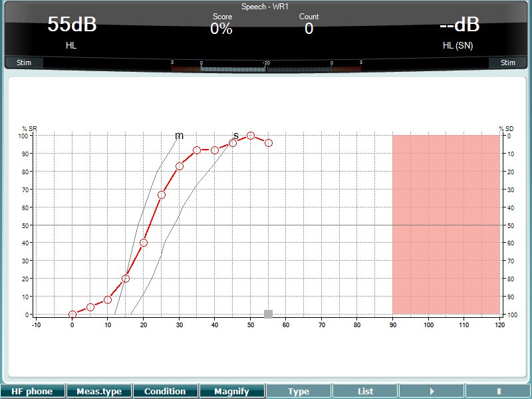Click the left Stim indicator

click(x=24, y=63)
